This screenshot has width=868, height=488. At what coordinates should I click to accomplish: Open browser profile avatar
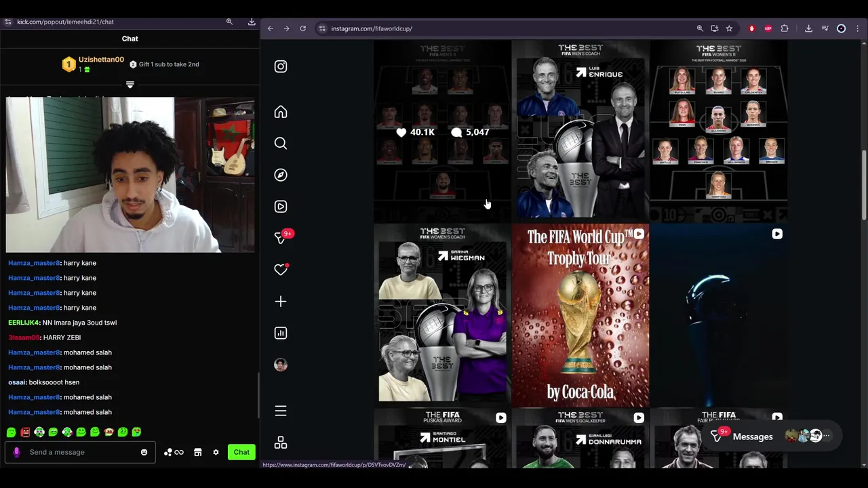842,28
